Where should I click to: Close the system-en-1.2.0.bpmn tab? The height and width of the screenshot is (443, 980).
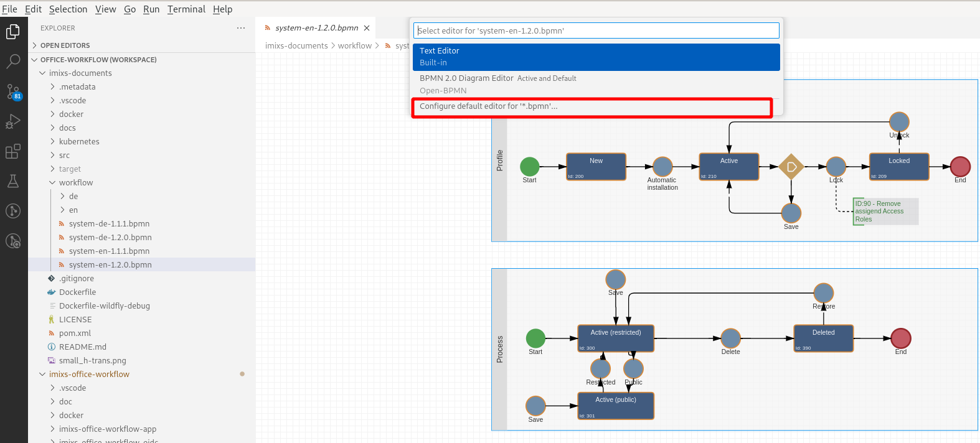pyautogui.click(x=367, y=28)
